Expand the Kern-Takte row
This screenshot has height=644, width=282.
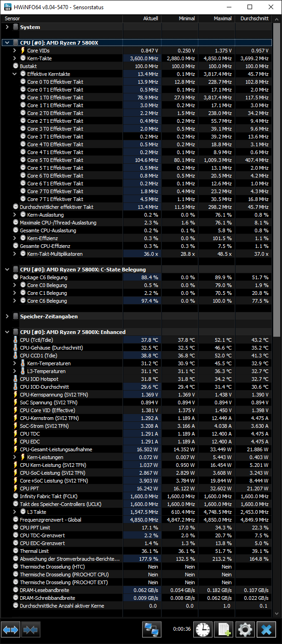coord(15,58)
